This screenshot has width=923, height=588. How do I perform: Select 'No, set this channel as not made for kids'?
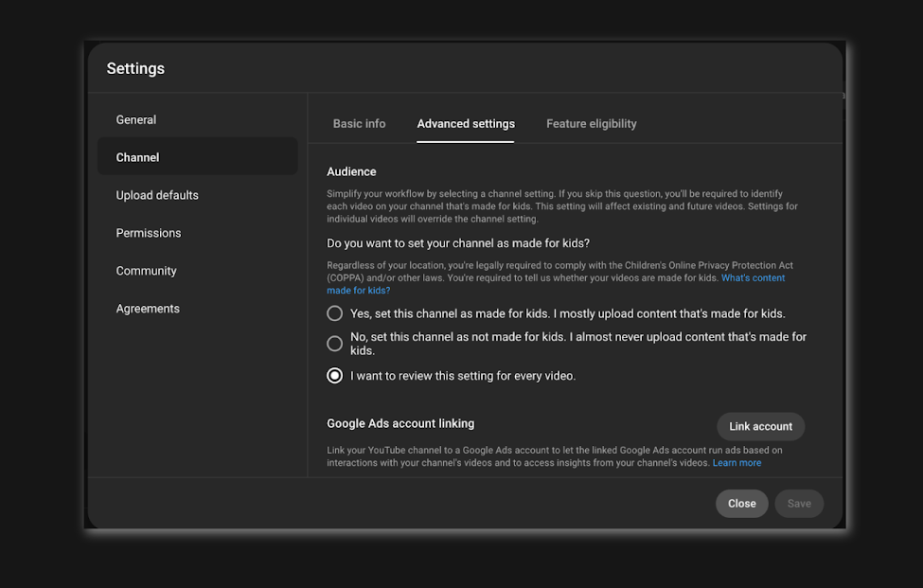(x=335, y=344)
